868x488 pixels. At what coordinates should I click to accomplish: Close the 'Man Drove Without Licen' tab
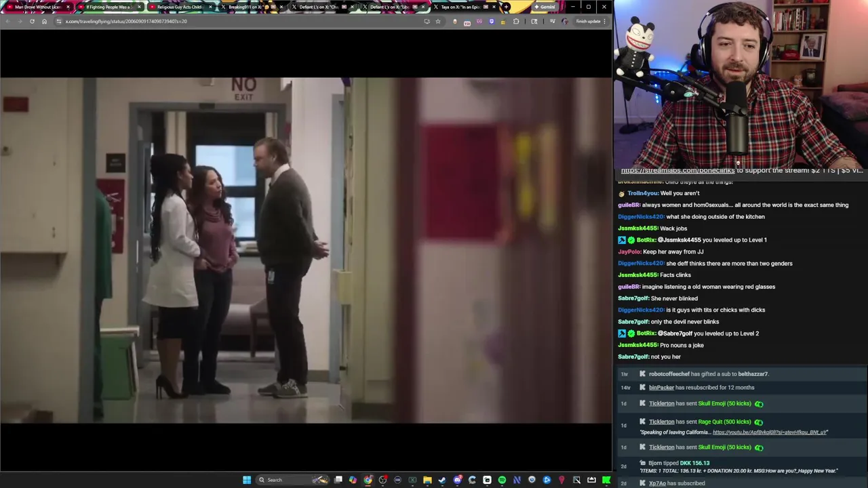point(68,7)
